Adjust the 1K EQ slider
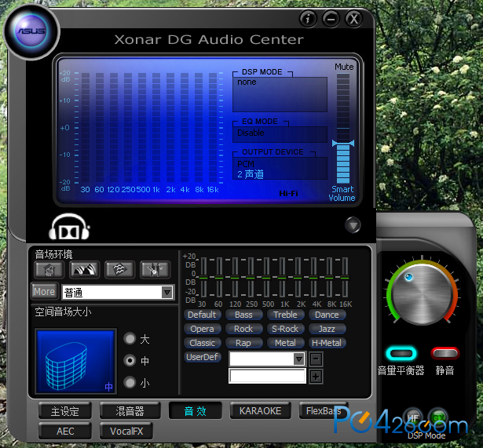The image size is (483, 448). coord(282,278)
